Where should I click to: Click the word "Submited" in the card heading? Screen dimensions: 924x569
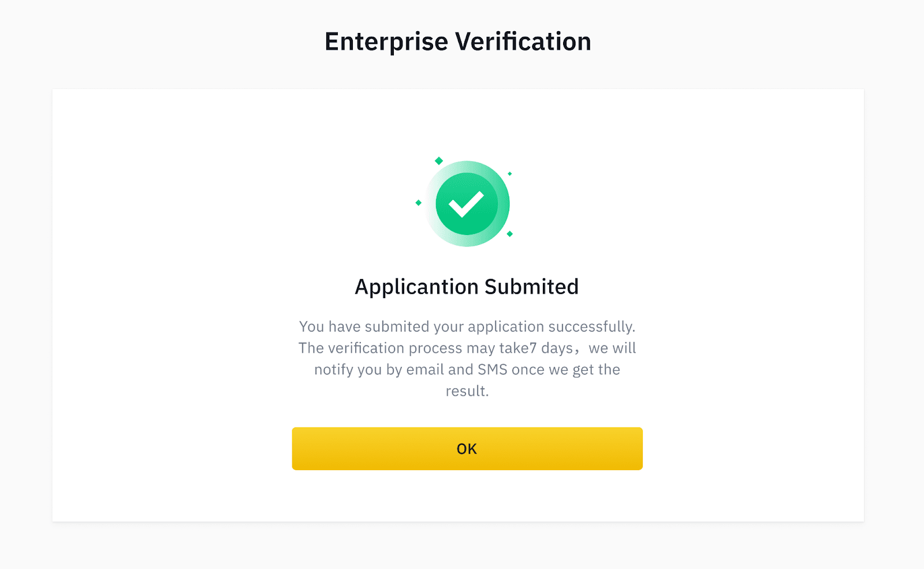(x=531, y=287)
